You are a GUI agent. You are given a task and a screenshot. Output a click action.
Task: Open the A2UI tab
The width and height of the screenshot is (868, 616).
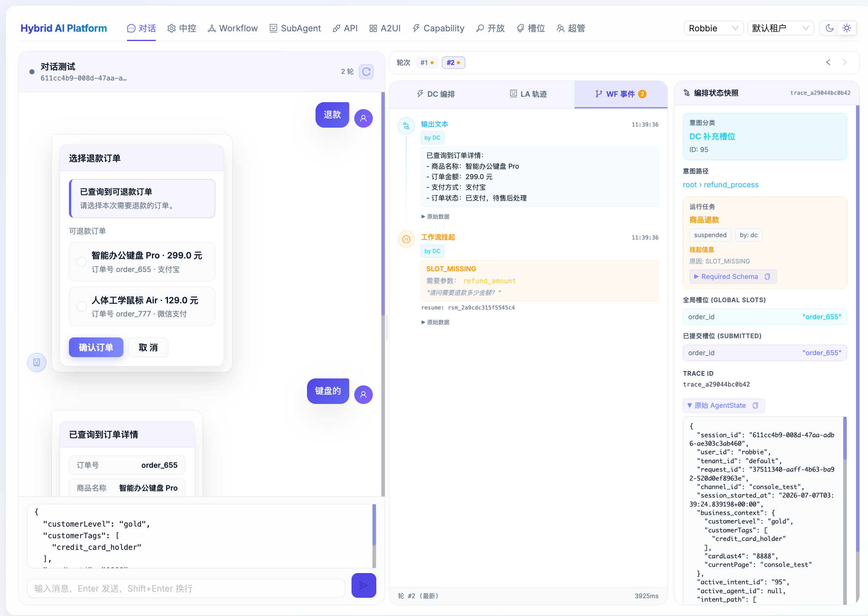pyautogui.click(x=385, y=28)
